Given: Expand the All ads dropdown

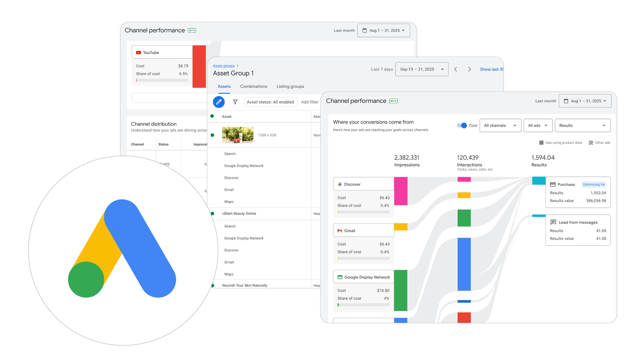Looking at the screenshot, I should (x=538, y=126).
